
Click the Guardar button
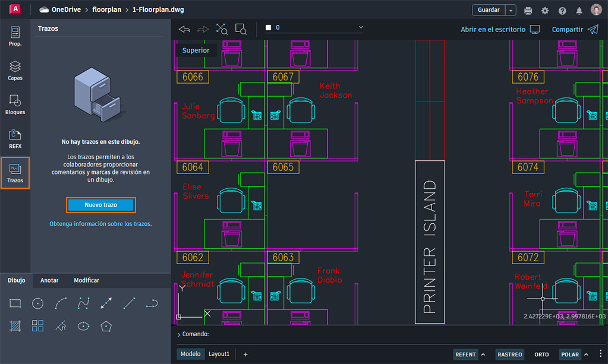click(489, 10)
